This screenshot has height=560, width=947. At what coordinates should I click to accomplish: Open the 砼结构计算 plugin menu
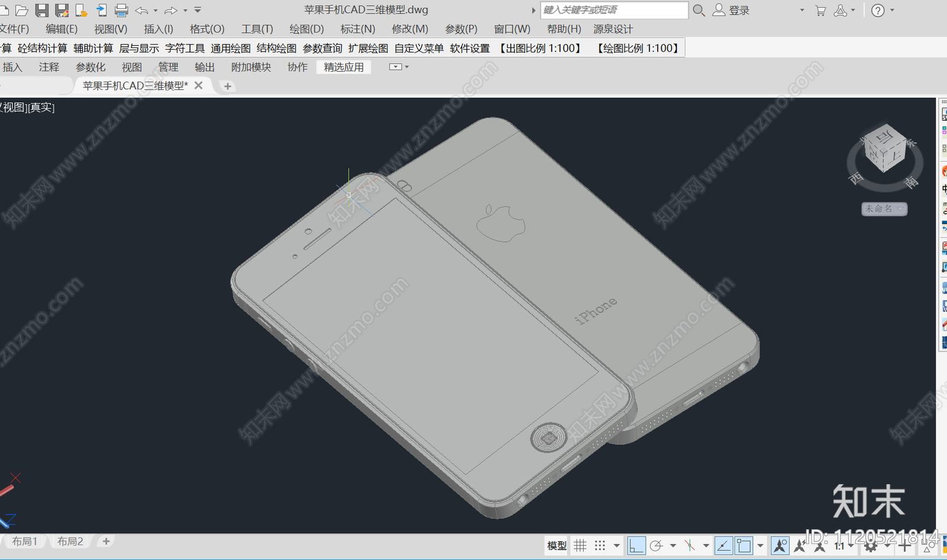tap(43, 49)
